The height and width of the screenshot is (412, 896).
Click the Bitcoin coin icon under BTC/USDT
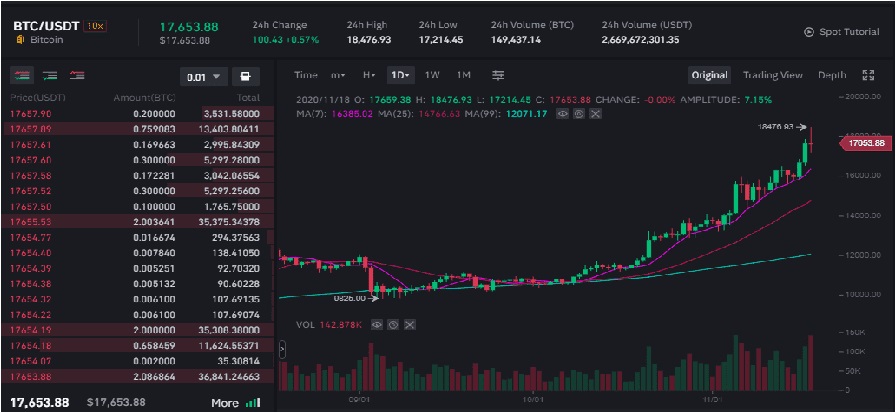21,40
